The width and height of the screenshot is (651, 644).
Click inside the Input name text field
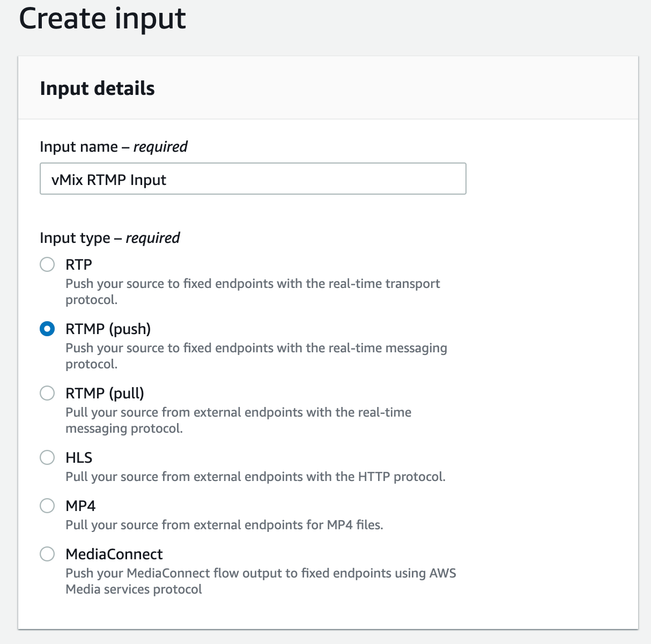tap(253, 179)
